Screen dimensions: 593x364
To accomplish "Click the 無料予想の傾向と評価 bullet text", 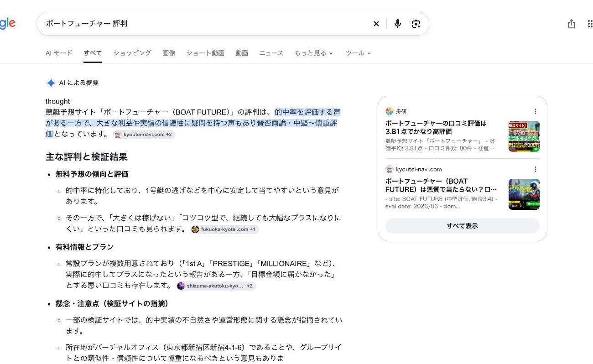I will click(x=92, y=174).
